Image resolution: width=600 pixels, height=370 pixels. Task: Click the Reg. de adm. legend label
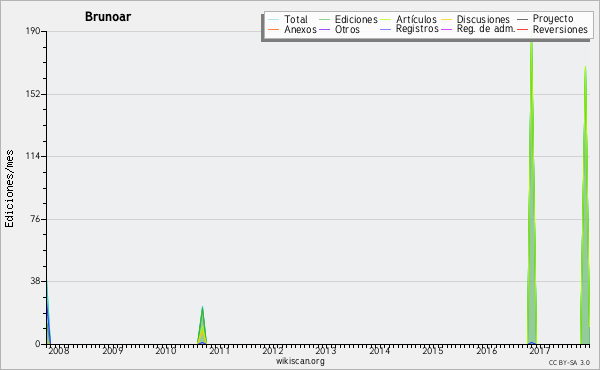pyautogui.click(x=486, y=29)
